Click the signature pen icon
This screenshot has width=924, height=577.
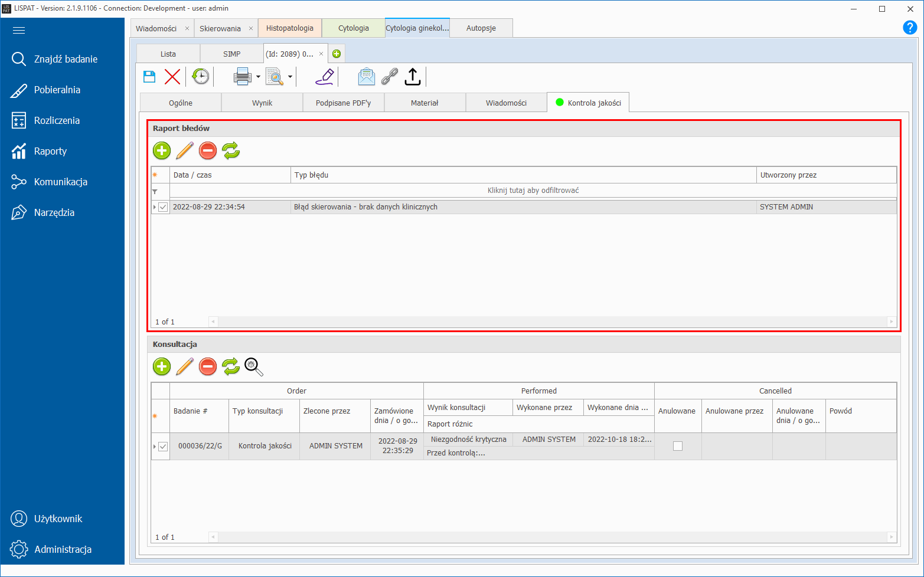click(324, 77)
